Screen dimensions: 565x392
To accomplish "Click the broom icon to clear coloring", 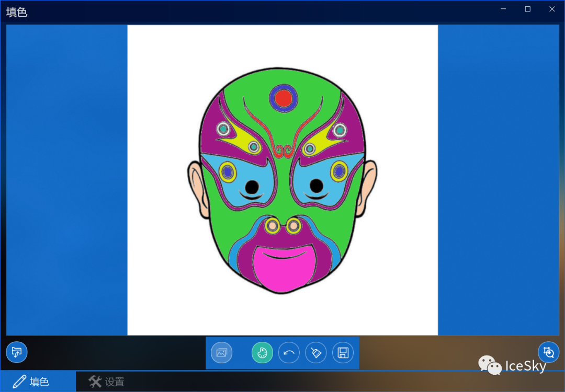I will click(x=316, y=353).
